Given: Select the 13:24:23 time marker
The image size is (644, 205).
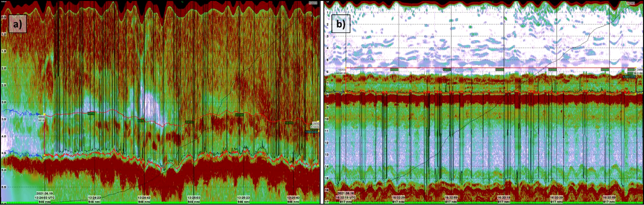Looking at the screenshot, I should 95,197.
